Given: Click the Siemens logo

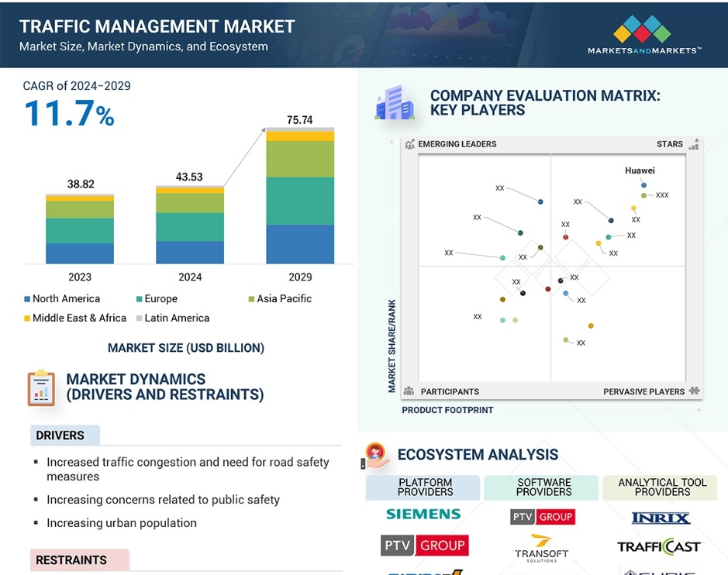Looking at the screenshot, I should 423,515.
